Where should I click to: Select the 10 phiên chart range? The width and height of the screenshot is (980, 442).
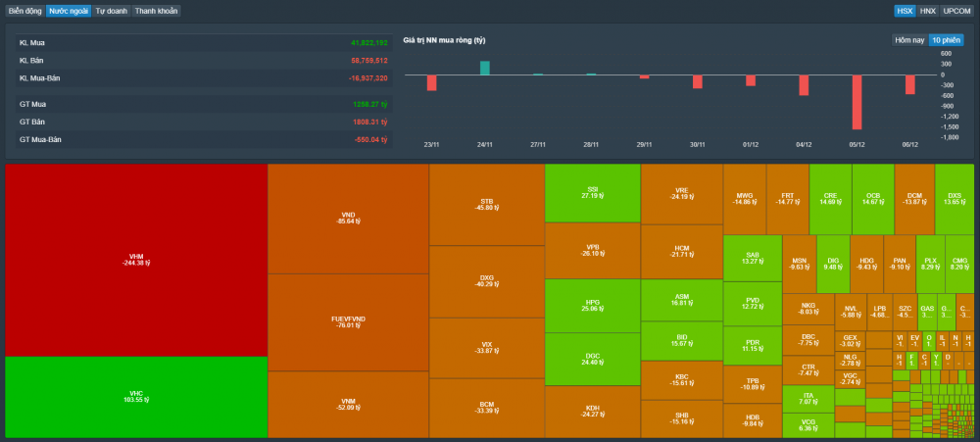(x=947, y=40)
